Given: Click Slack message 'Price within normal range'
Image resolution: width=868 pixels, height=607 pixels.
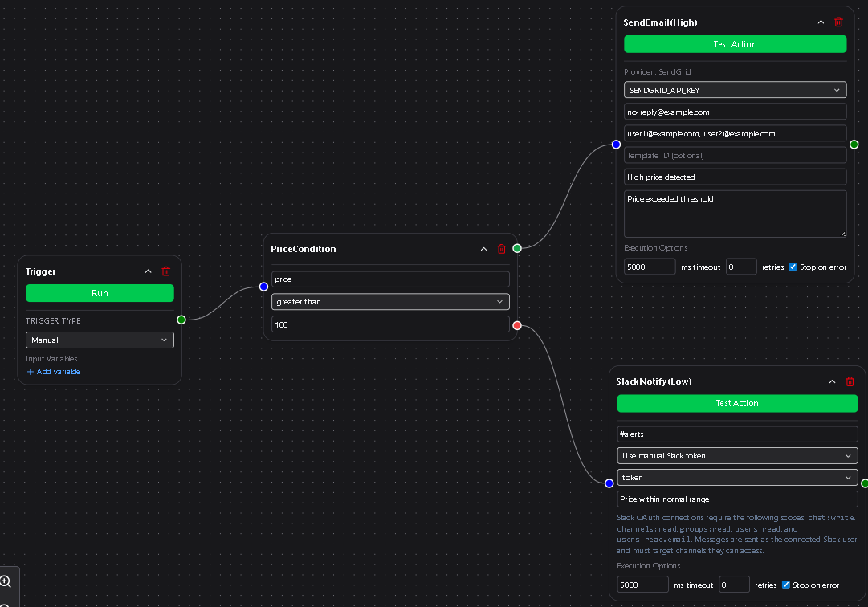Looking at the screenshot, I should tap(737, 499).
